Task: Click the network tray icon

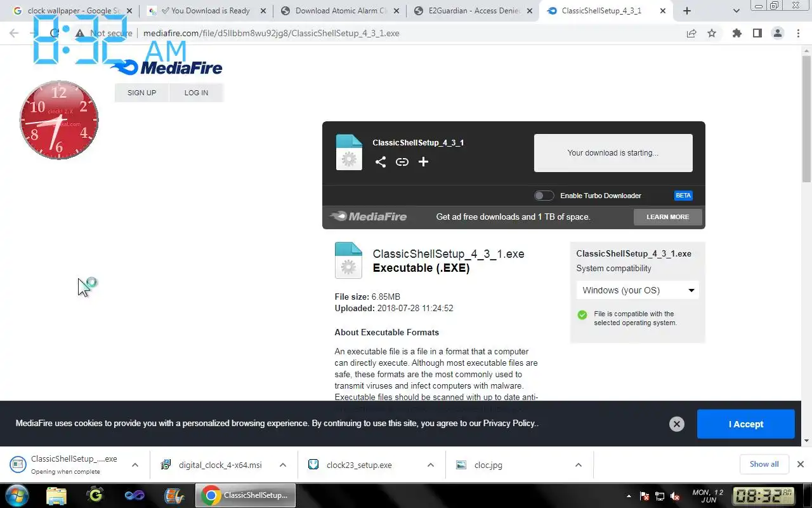Action: click(660, 497)
